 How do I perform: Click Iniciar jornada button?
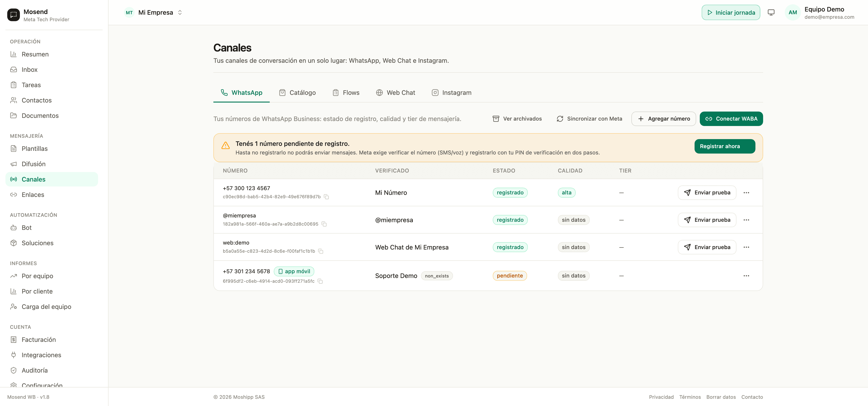click(x=731, y=12)
